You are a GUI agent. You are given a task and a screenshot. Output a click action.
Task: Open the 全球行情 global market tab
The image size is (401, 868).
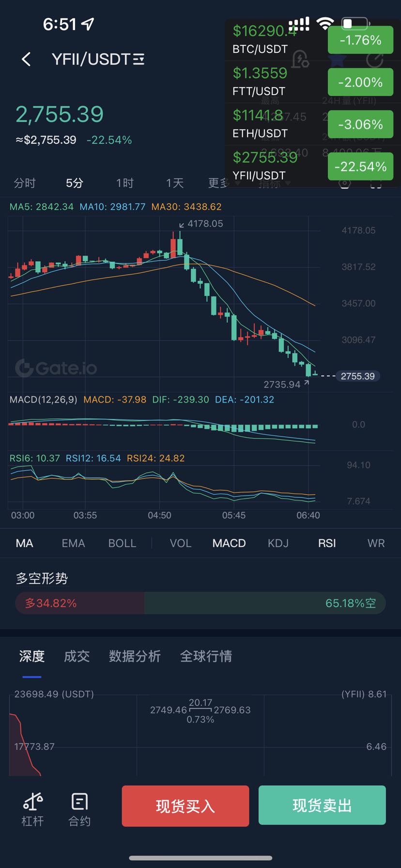(x=206, y=656)
